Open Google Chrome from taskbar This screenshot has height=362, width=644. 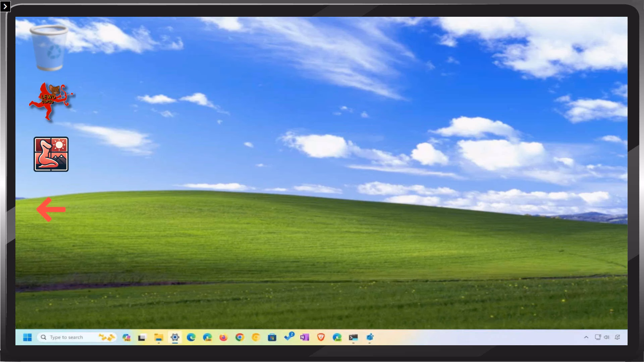coord(239,337)
